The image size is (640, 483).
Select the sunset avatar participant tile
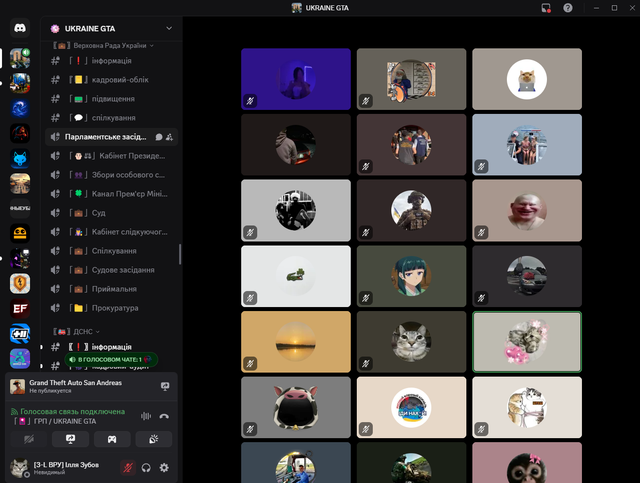pyautogui.click(x=296, y=342)
